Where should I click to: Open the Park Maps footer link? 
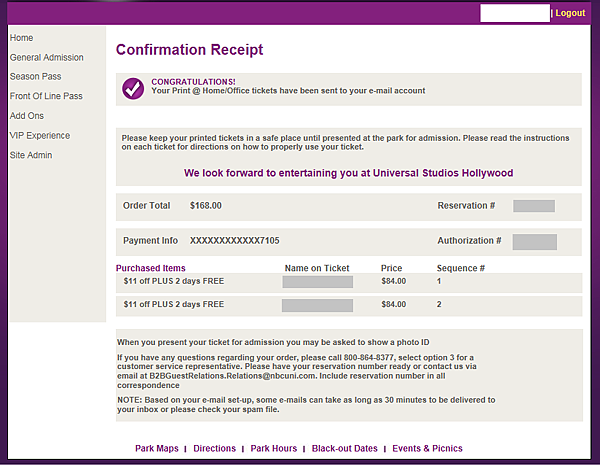[157, 448]
